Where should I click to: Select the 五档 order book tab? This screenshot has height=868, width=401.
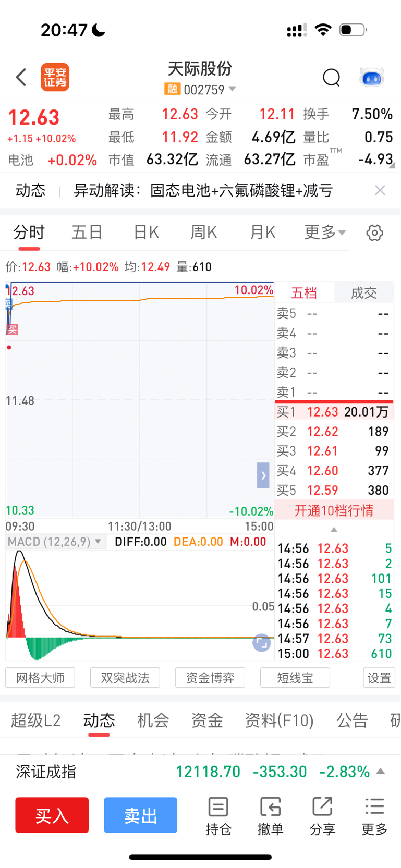(x=304, y=293)
